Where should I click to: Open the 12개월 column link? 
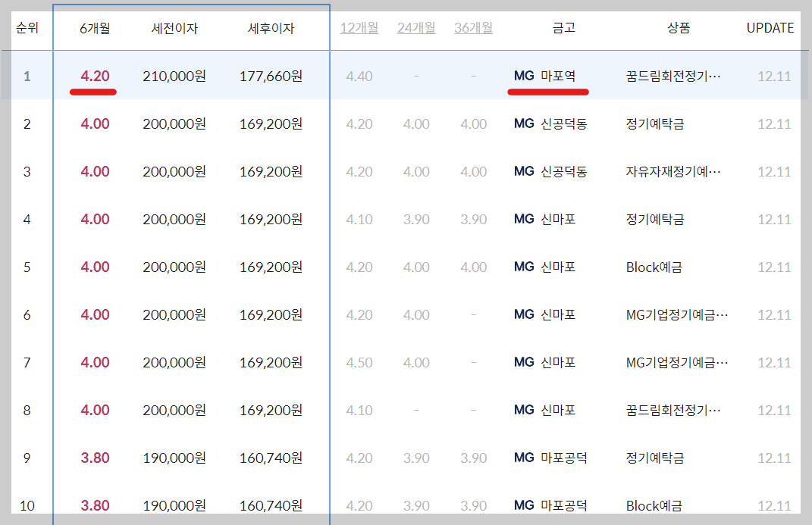359,27
